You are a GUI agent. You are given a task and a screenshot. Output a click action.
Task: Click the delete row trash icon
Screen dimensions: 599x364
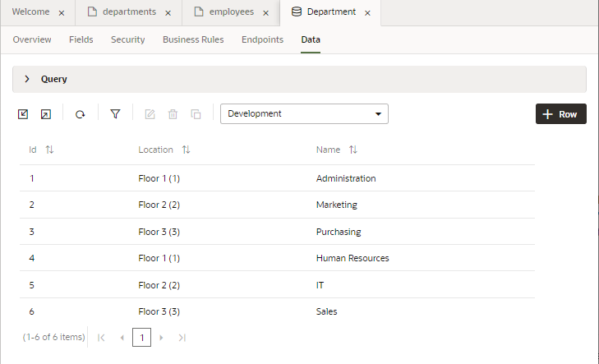[173, 114]
